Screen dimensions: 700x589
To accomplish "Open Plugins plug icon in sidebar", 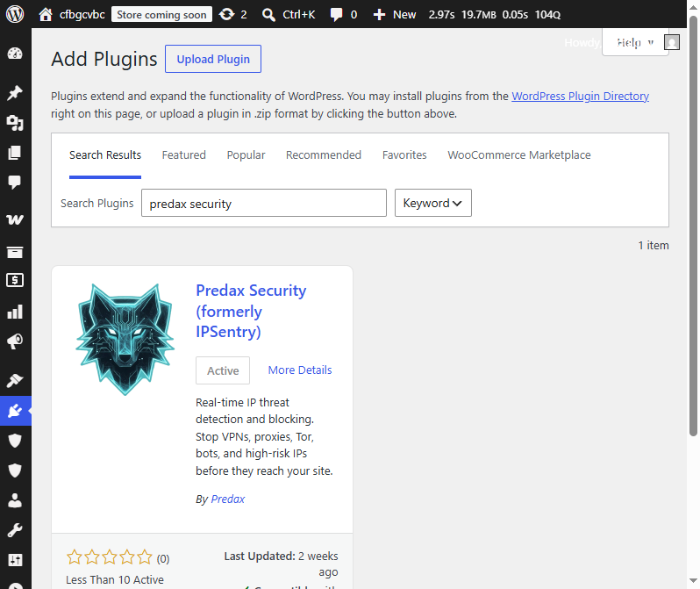I will 15,411.
